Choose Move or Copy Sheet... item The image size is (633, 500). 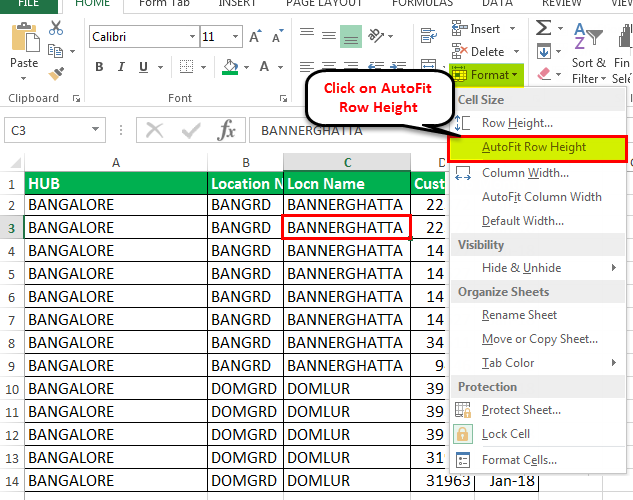pos(538,339)
